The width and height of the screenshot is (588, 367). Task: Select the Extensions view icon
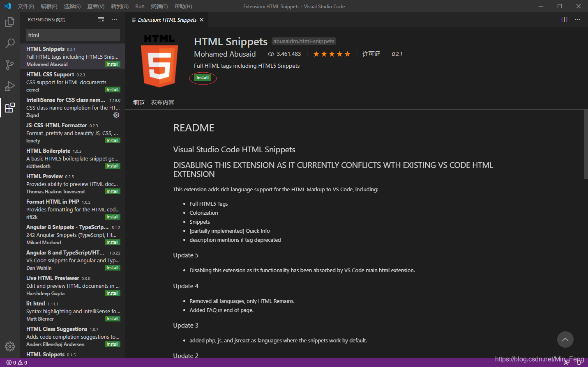click(x=10, y=108)
